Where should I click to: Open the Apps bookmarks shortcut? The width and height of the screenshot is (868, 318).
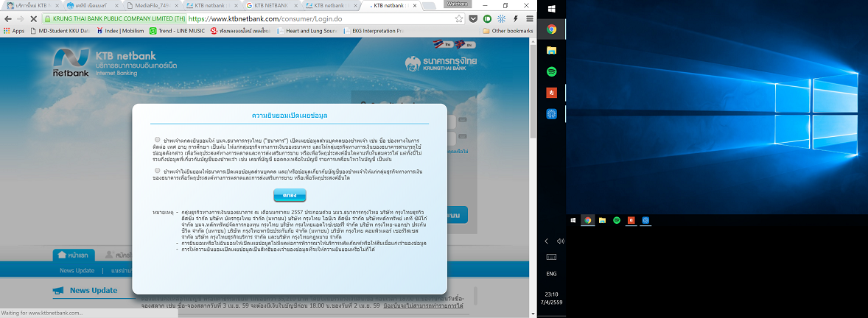click(x=14, y=31)
